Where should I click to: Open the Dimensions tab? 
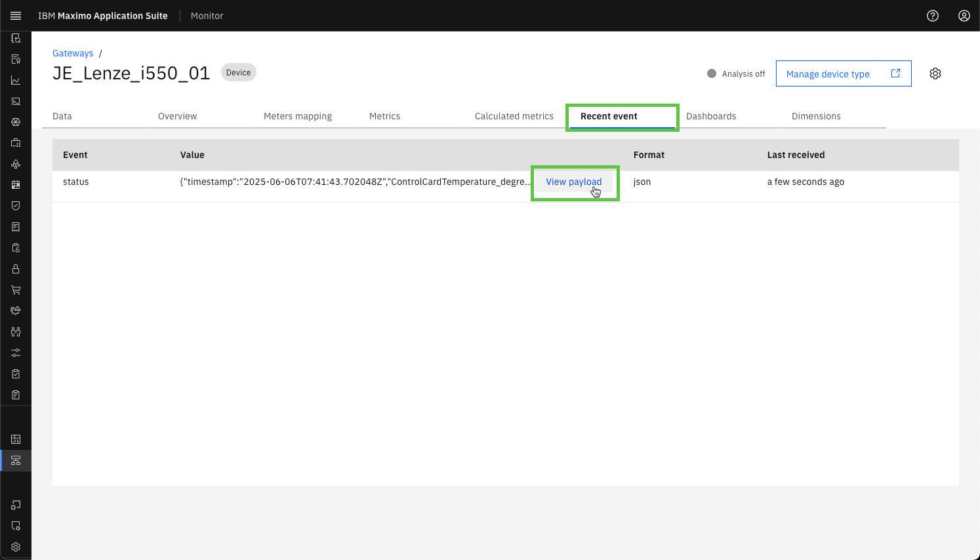click(x=834, y=116)
